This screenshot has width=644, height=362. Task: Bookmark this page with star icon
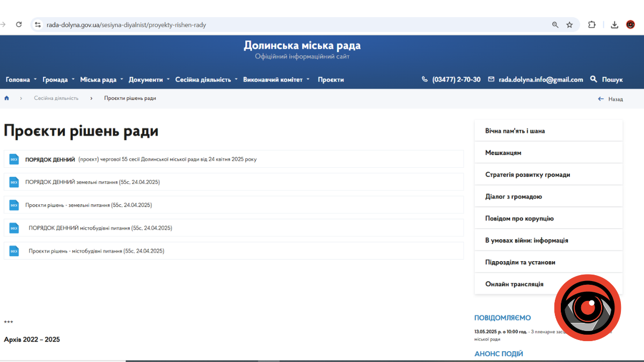point(569,25)
